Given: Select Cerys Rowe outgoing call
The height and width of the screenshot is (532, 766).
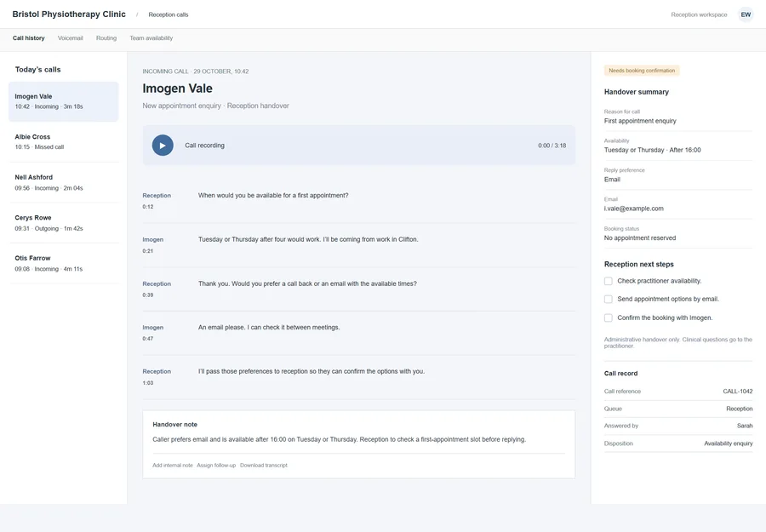Looking at the screenshot, I should click(64, 223).
